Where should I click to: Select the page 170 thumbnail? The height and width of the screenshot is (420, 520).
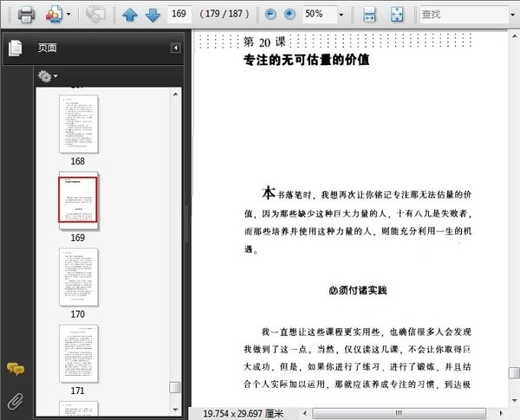tap(78, 276)
